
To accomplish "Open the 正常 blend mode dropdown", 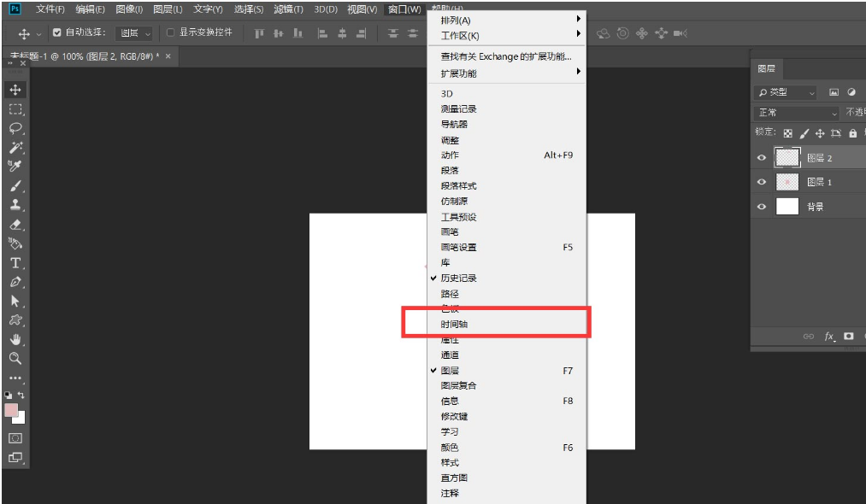I will coord(797,113).
